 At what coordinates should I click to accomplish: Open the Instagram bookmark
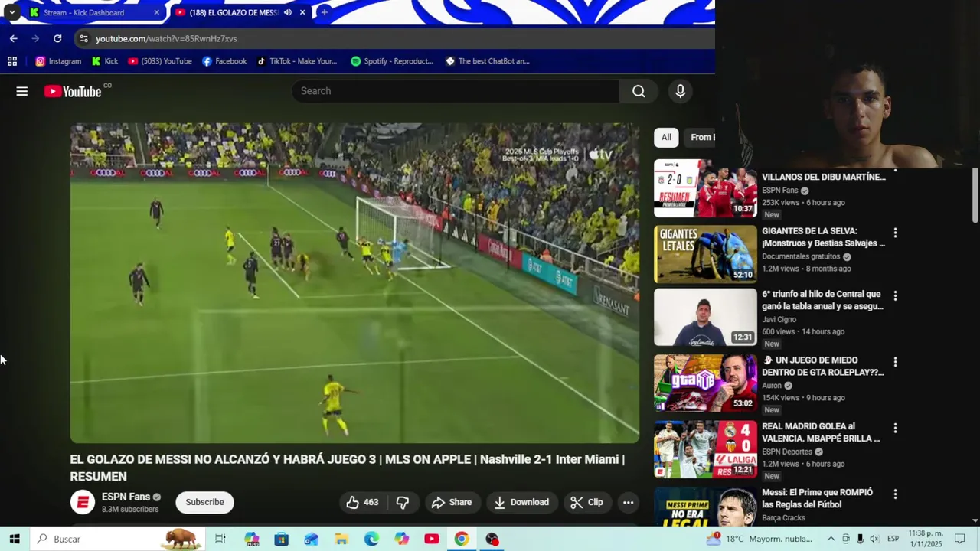[x=58, y=61]
